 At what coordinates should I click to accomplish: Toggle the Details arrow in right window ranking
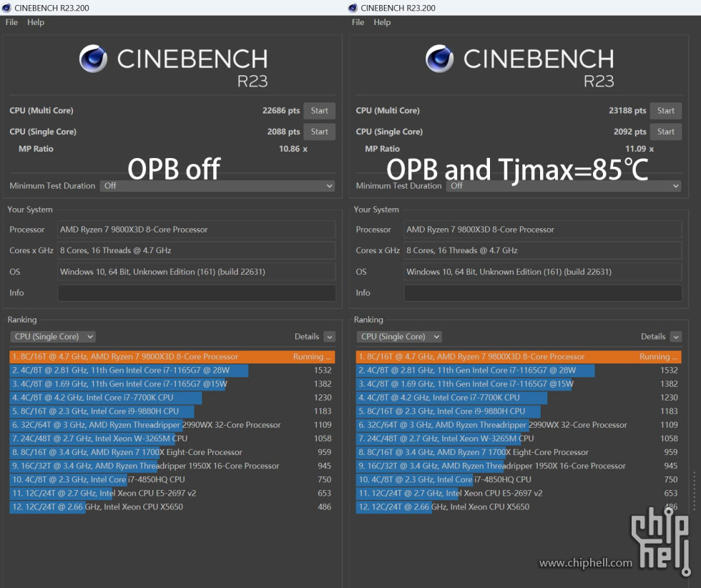tap(677, 337)
